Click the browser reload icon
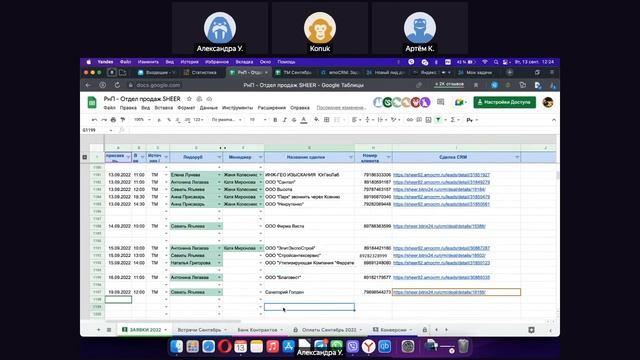 [x=117, y=85]
